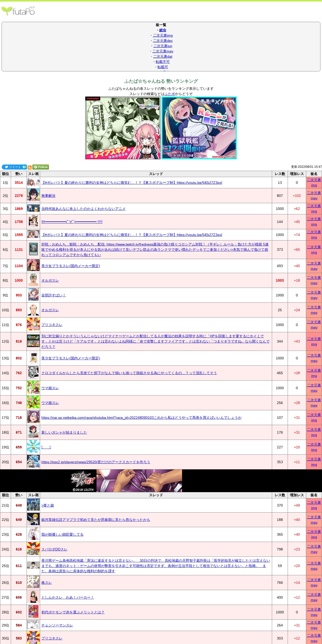Open 株スレ thread link
The width and height of the screenshot is (322, 644).
47,583
